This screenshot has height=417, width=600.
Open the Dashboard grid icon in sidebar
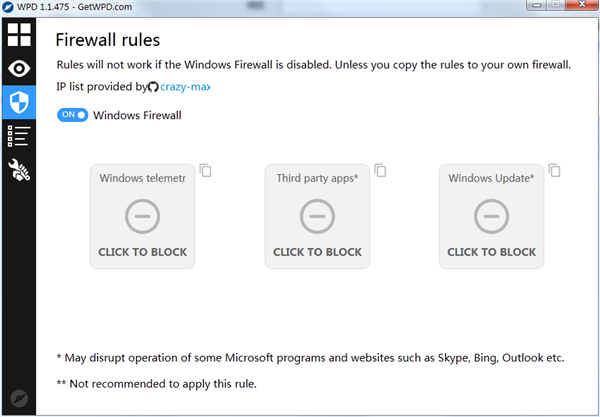(19, 35)
